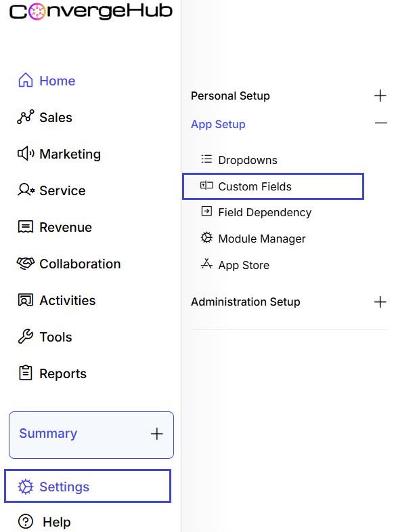Expand Personal Setup with plus sign
The height and width of the screenshot is (532, 396).
point(380,96)
